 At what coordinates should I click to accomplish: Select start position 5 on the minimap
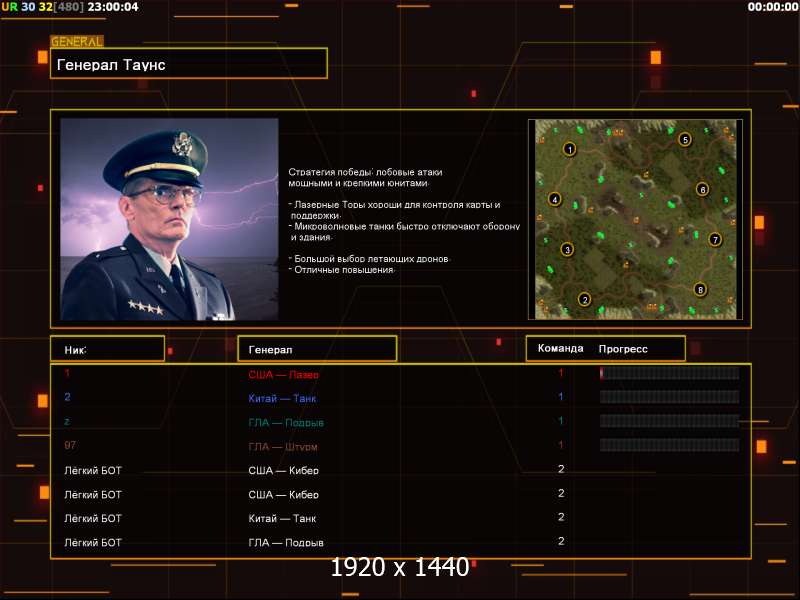pos(685,139)
